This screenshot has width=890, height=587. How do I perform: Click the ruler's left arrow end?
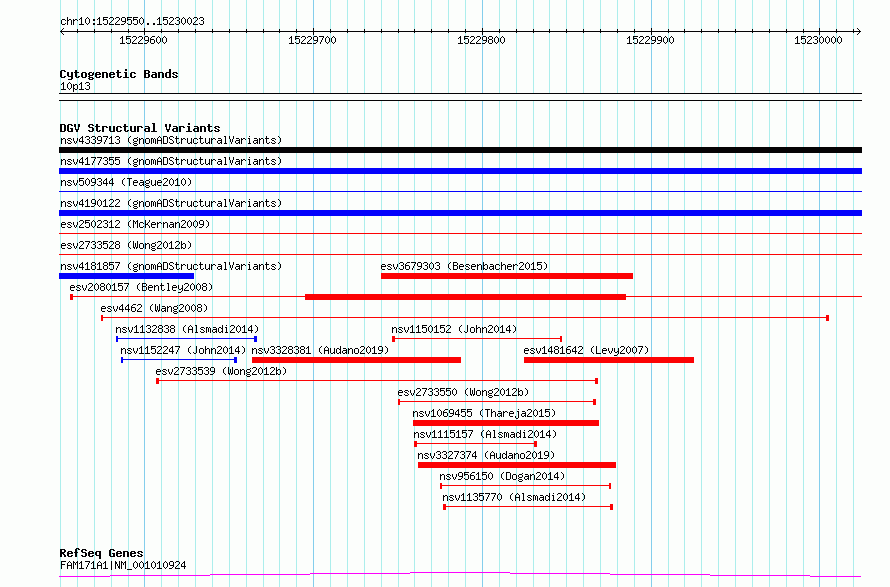62,32
